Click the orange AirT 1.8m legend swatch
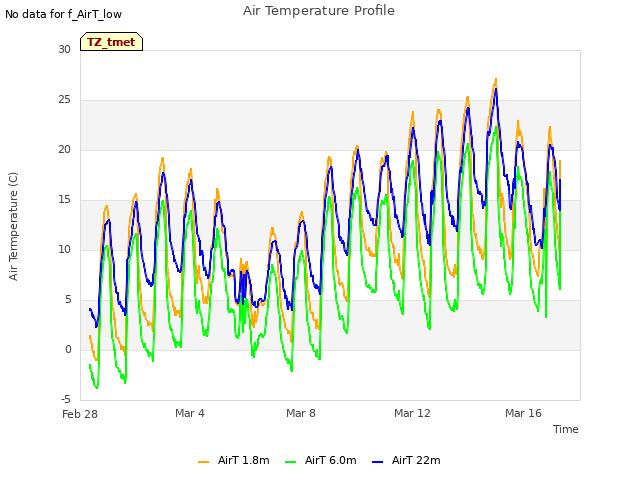The width and height of the screenshot is (640, 480). pos(203,461)
